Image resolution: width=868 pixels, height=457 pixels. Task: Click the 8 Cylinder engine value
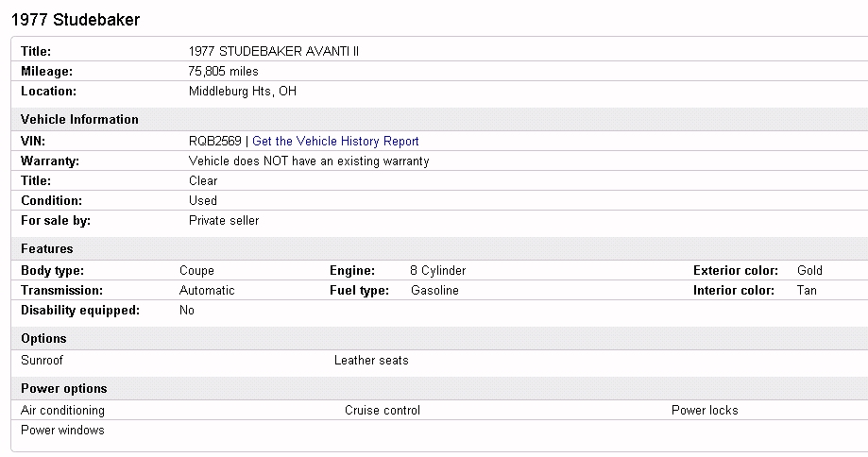438,271
